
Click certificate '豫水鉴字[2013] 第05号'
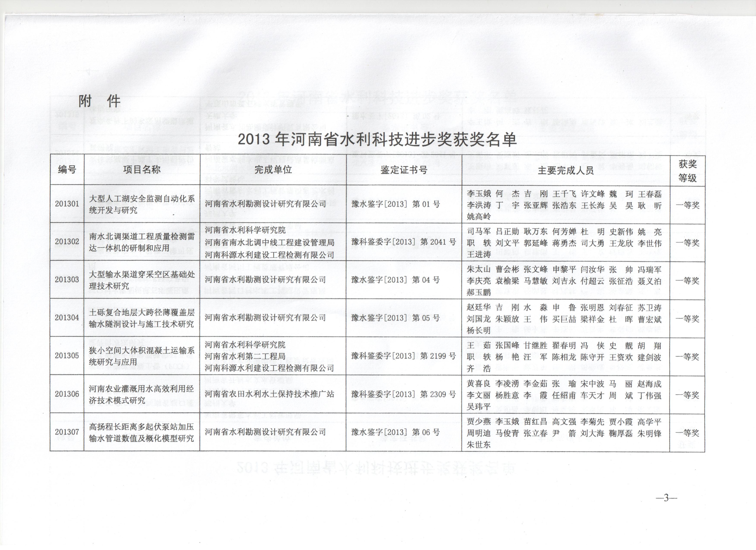(x=396, y=318)
